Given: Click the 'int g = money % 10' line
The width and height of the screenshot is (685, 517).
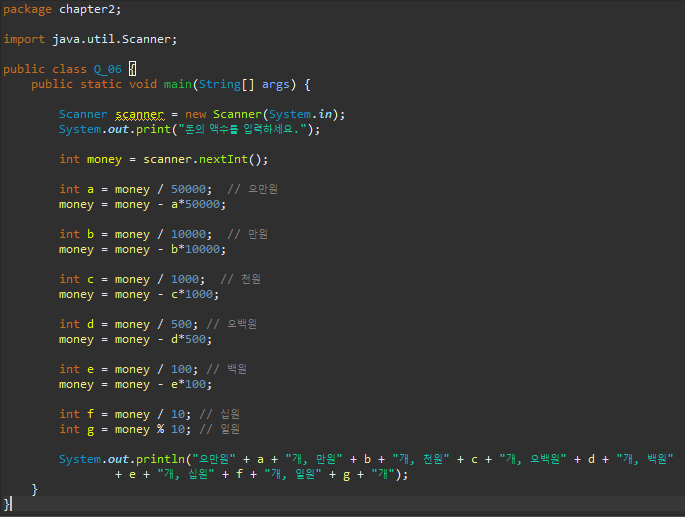Looking at the screenshot, I should pos(125,430).
